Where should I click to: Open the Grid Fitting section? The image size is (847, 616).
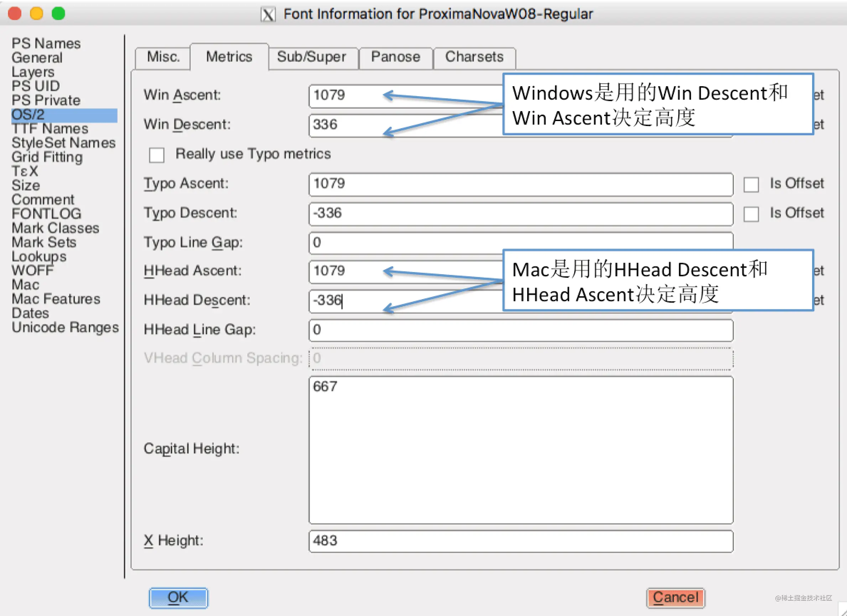47,157
